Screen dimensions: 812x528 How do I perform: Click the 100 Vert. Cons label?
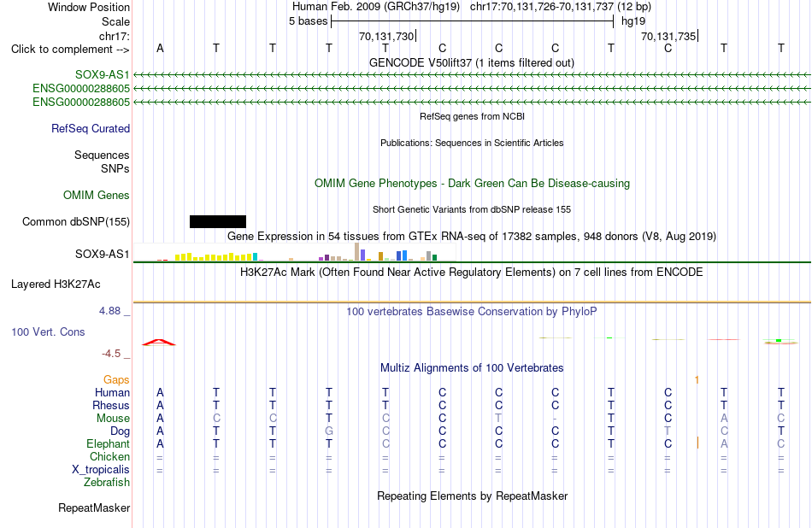[48, 331]
